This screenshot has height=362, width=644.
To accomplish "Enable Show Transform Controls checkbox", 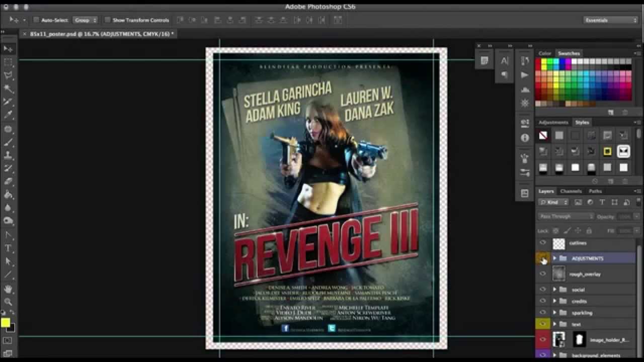I will pyautogui.click(x=108, y=20).
